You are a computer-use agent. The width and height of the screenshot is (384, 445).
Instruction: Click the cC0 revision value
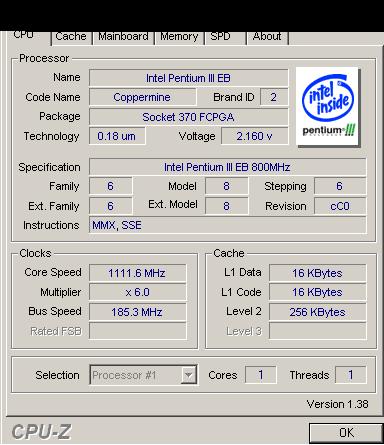point(340,206)
